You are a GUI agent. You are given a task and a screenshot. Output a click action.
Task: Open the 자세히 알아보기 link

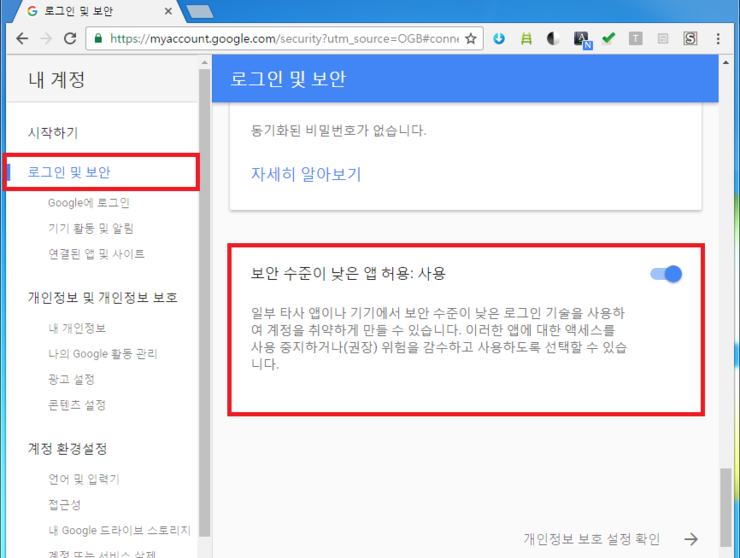[306, 174]
